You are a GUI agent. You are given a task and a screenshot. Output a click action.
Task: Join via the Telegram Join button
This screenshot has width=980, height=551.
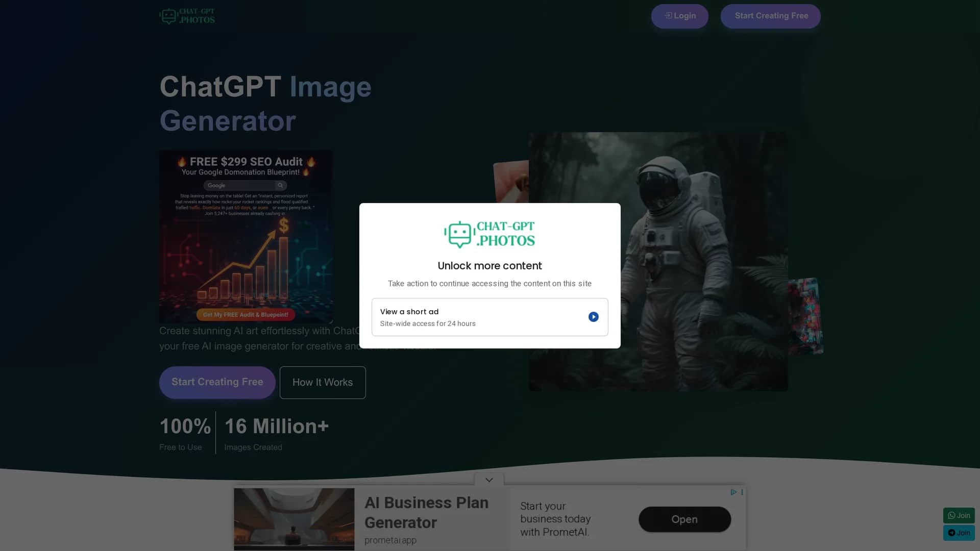point(959,533)
